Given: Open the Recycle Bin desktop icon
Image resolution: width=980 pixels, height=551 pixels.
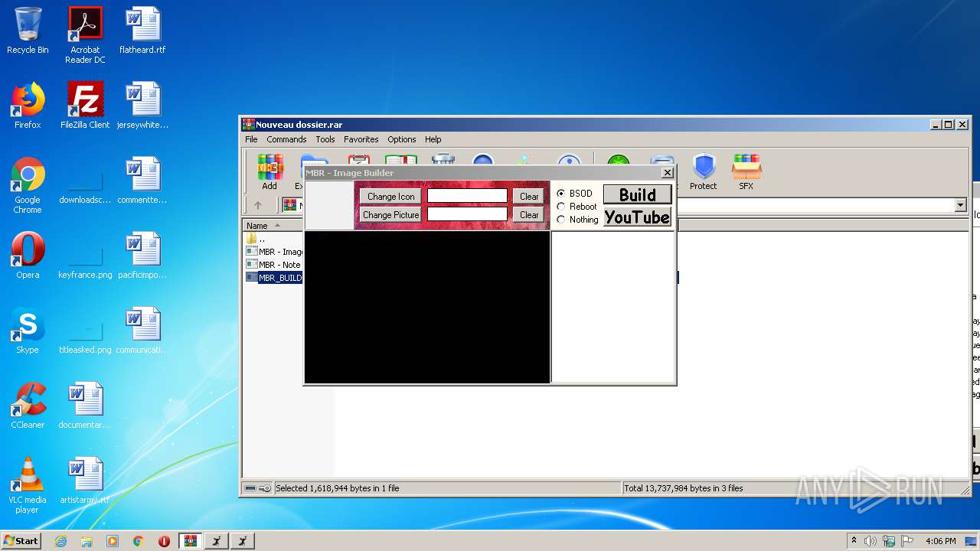Looking at the screenshot, I should [28, 31].
